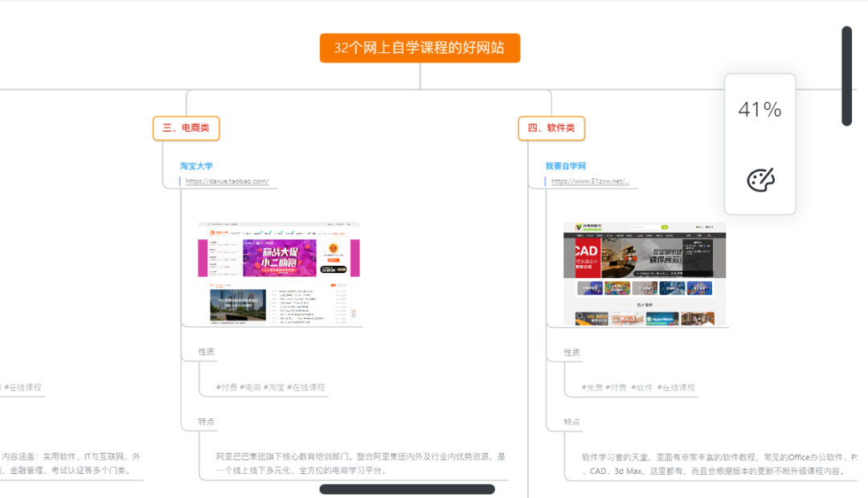
Task: Click the tags #免费 #付费 #软件 #在线课程
Action: [637, 388]
